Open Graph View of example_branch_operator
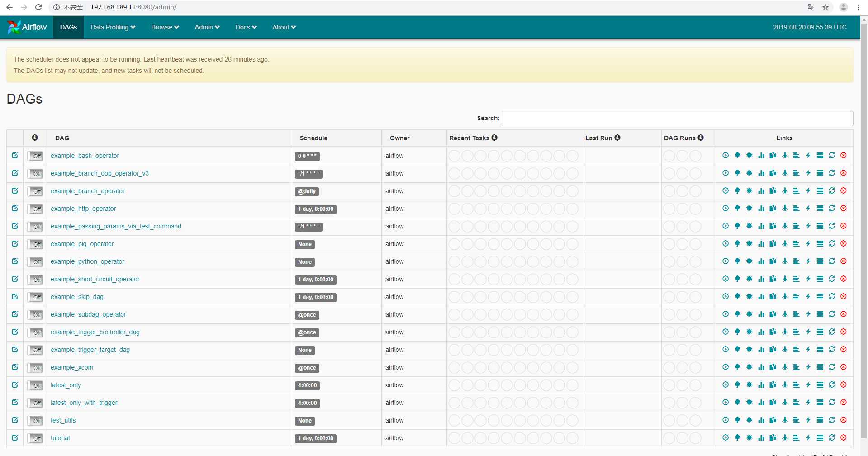The width and height of the screenshot is (868, 456). click(x=749, y=190)
